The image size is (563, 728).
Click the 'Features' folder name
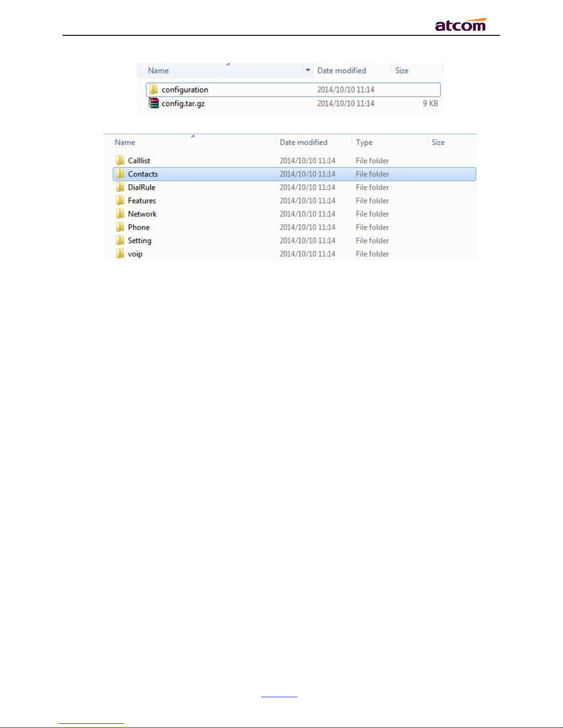point(142,200)
